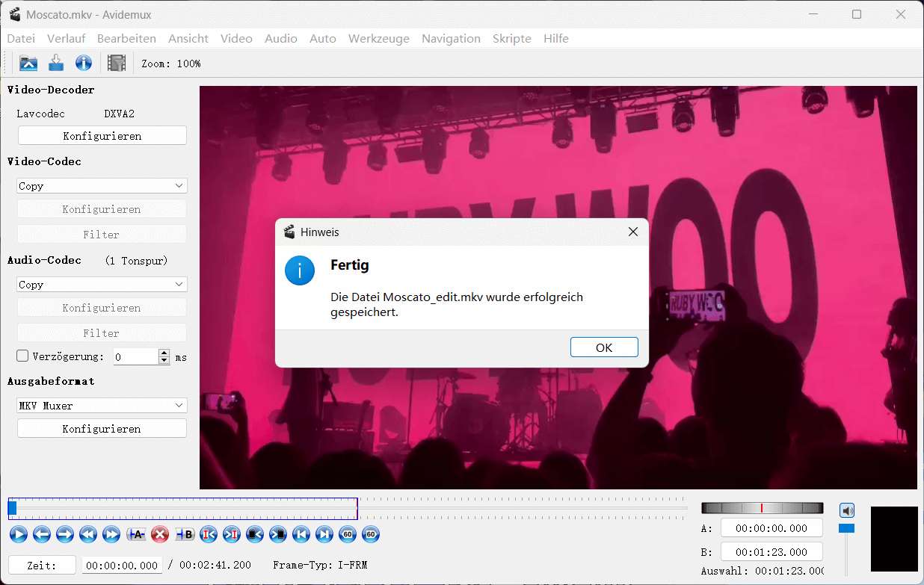Search for the previous black frame
This screenshot has width=924, height=585.
tap(255, 534)
